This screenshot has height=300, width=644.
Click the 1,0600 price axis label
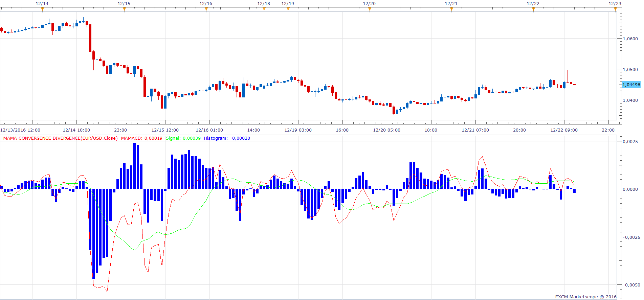630,39
